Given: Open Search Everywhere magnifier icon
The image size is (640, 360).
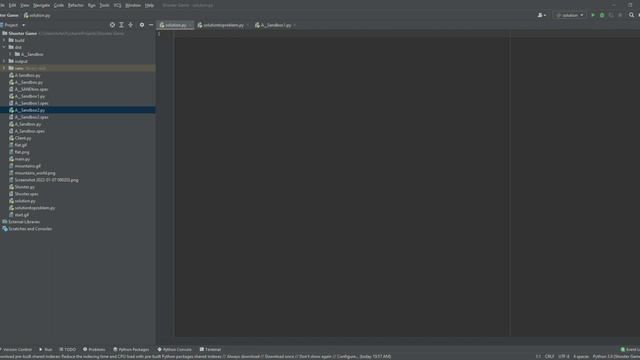Looking at the screenshot, I should (631, 15).
